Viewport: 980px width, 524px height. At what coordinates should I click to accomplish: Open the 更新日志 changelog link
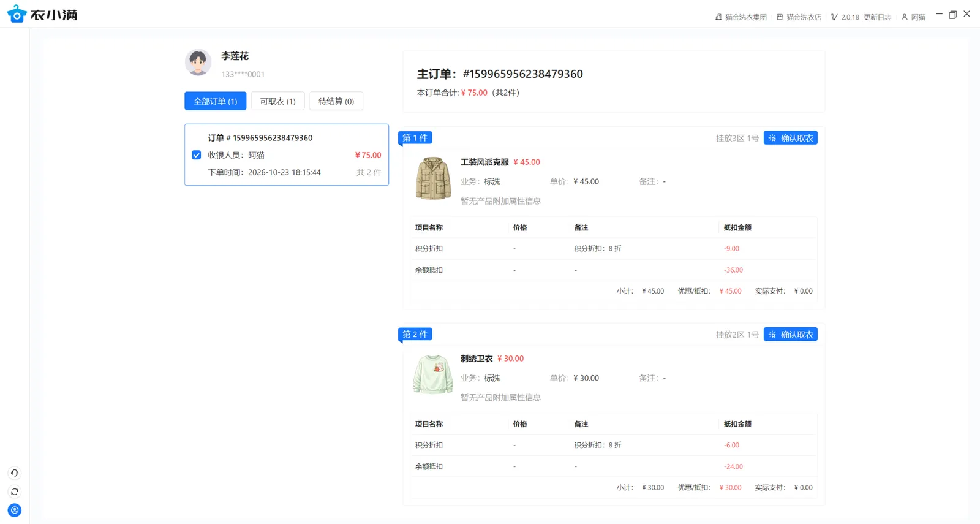click(x=878, y=17)
